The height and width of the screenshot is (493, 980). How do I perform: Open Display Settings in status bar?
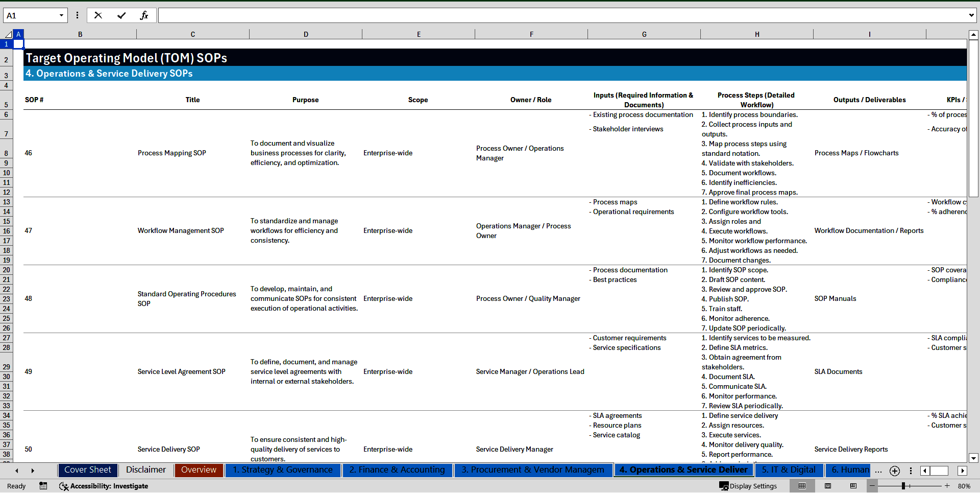point(748,486)
